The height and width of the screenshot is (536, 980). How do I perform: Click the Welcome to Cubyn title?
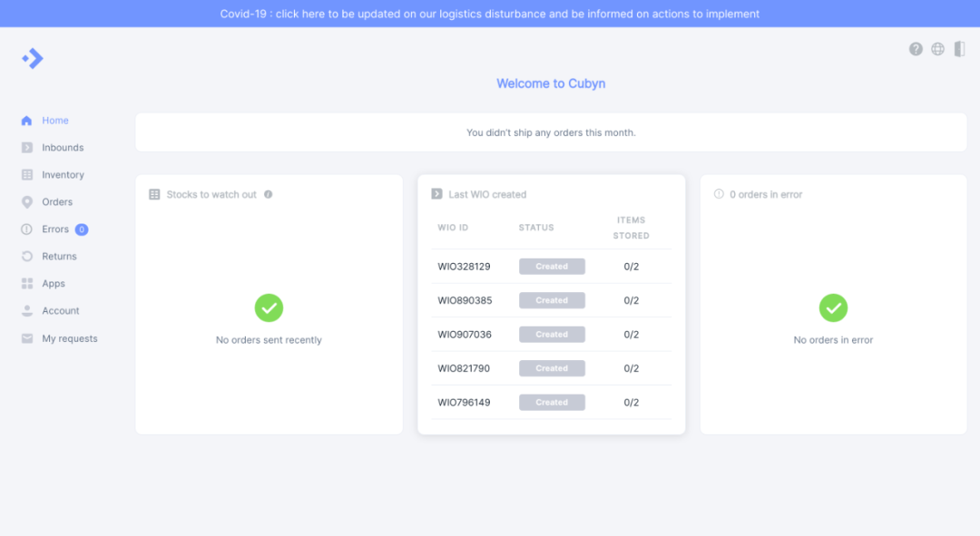(x=551, y=83)
